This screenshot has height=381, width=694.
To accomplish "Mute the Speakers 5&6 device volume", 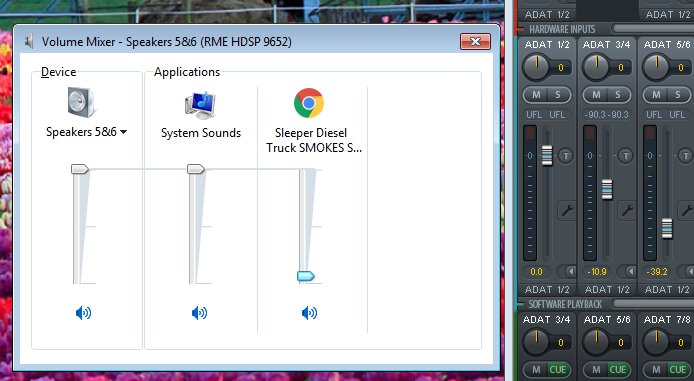I will point(83,313).
